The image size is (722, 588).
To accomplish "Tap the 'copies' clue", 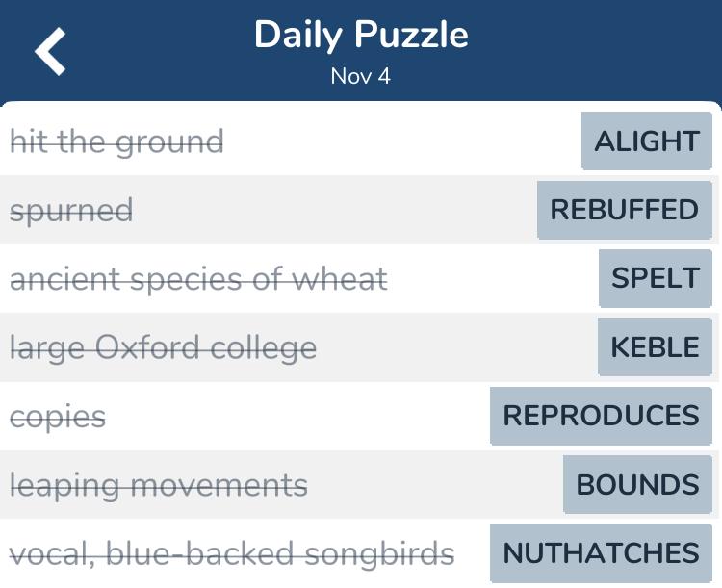I will [x=58, y=418].
